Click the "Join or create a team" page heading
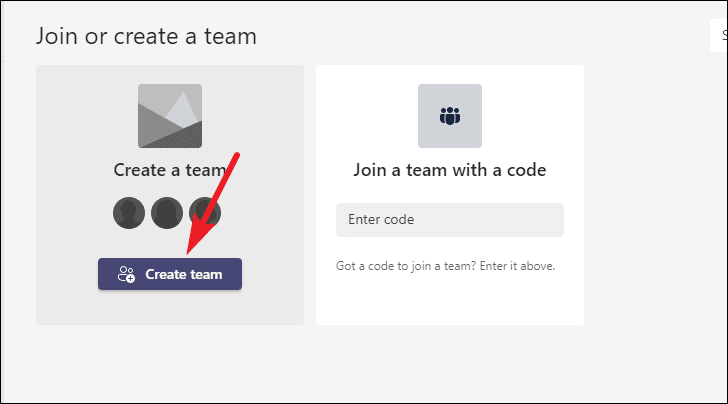 coord(146,36)
